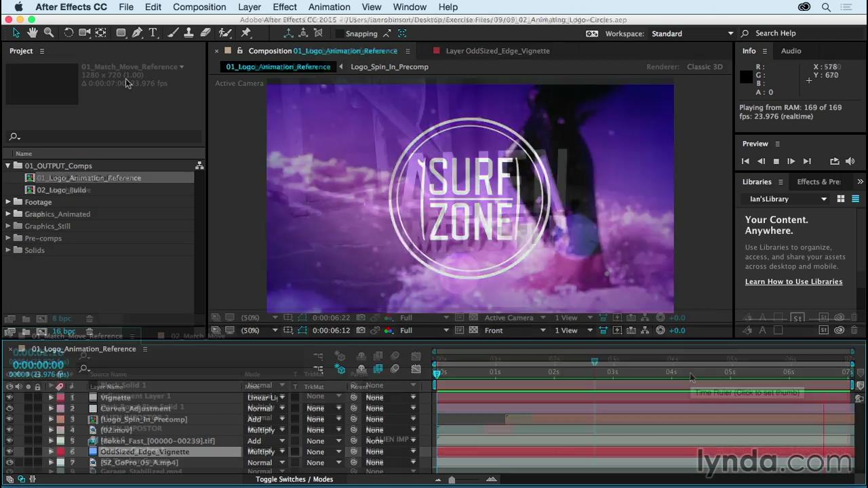
Task: Click Learn How to Use Libraries link
Action: pos(793,281)
